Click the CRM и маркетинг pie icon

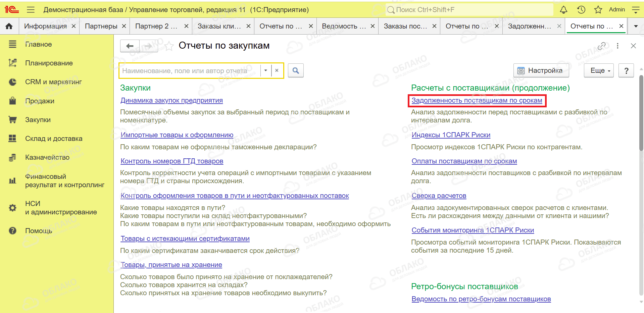coord(12,82)
